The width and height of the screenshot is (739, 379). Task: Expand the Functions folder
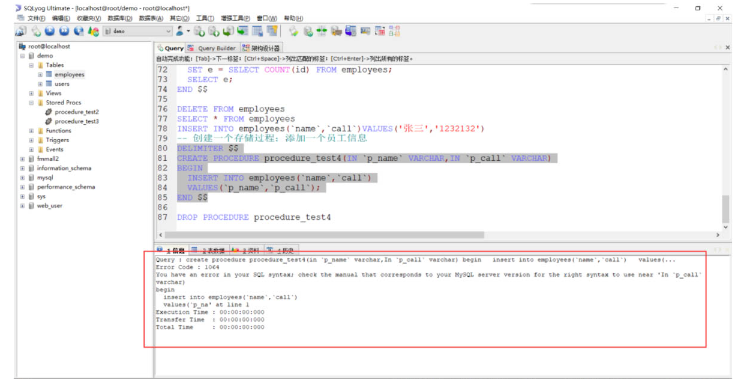tap(32, 131)
